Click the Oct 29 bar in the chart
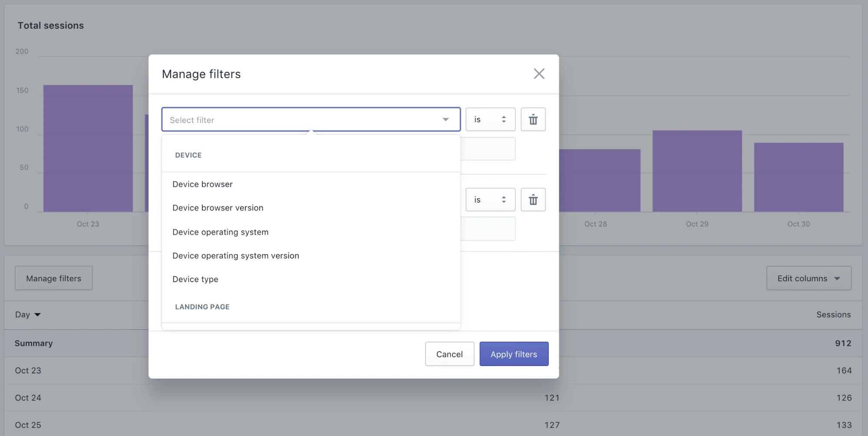Viewport: 868px width, 436px height. tap(696, 171)
